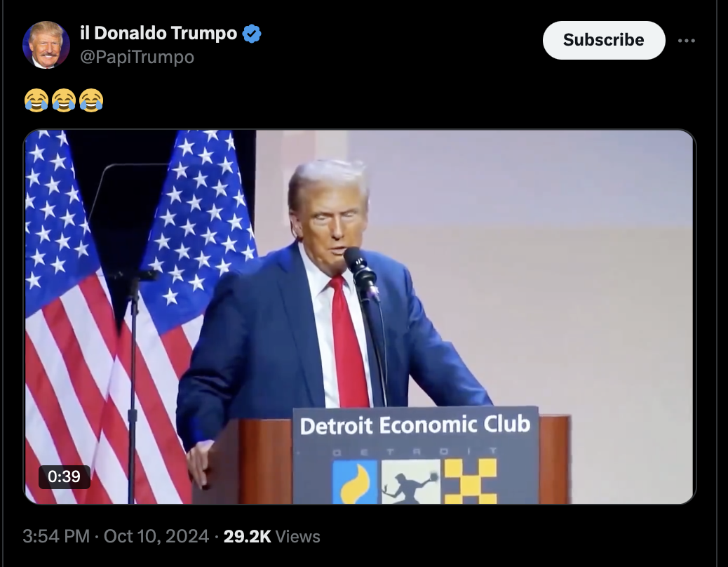
Task: Click the 0:39 video duration badge
Action: click(x=64, y=476)
